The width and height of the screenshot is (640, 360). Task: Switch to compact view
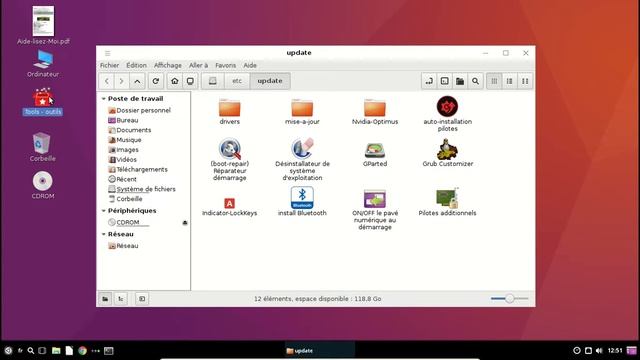pos(525,81)
